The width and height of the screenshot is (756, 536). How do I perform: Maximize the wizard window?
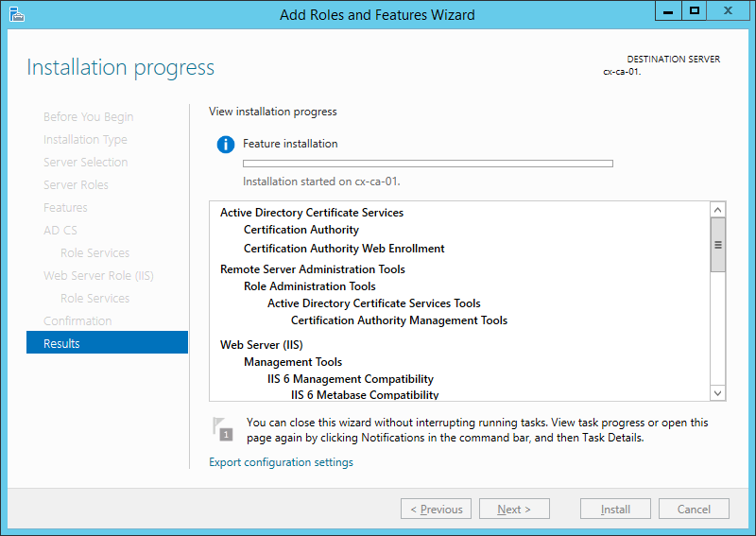pos(695,11)
